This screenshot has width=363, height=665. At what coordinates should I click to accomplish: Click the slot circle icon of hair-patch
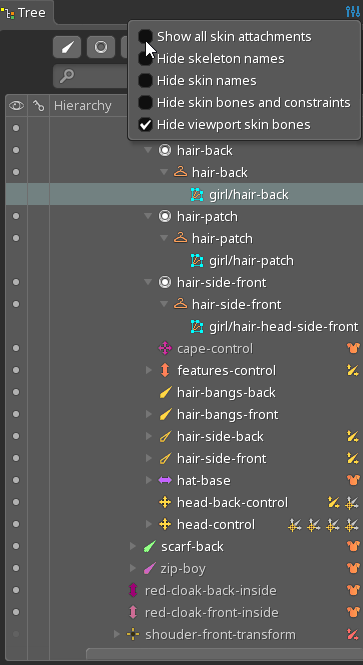(x=165, y=216)
